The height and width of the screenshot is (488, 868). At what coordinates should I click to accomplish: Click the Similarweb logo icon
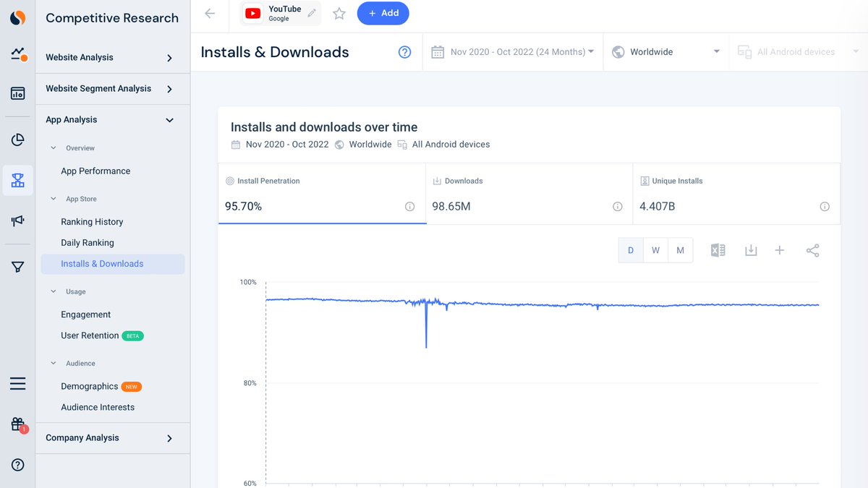tap(18, 18)
